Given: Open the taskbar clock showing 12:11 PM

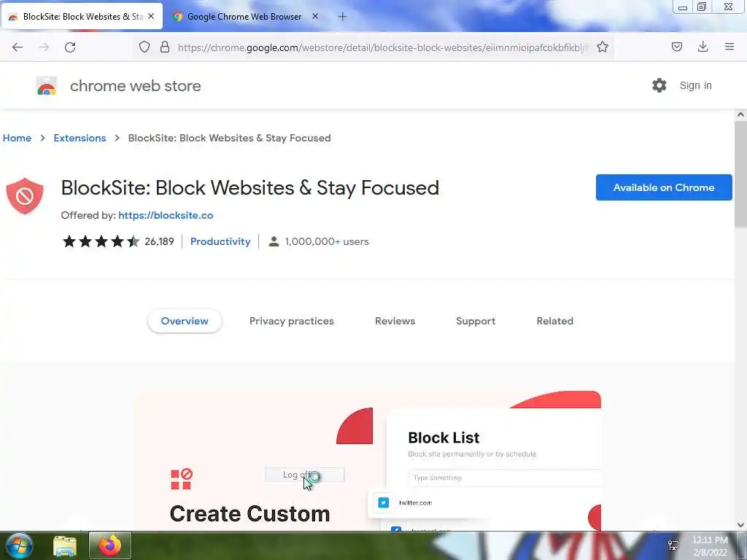Looking at the screenshot, I should pos(710,546).
